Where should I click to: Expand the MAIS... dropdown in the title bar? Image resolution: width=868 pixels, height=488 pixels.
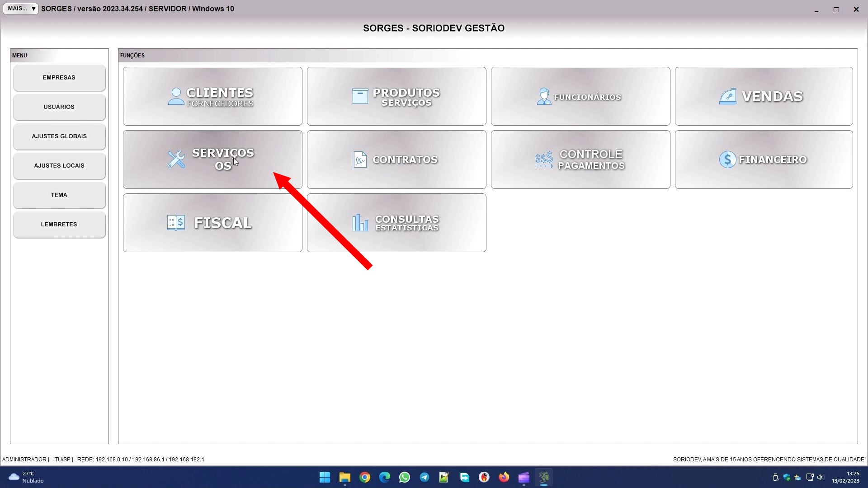(21, 9)
